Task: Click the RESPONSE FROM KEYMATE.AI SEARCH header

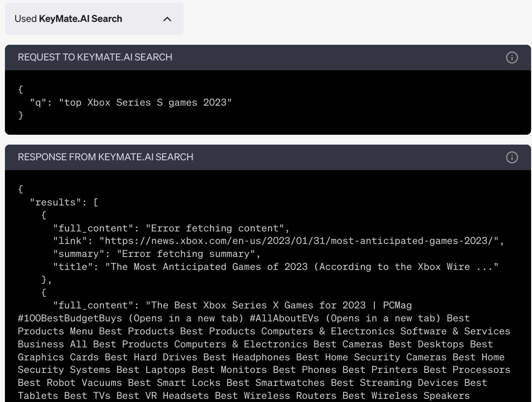Action: [106, 157]
